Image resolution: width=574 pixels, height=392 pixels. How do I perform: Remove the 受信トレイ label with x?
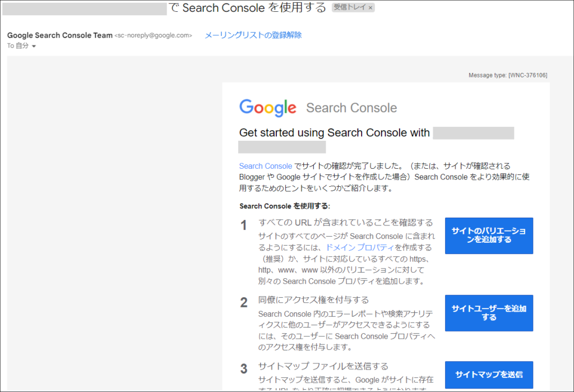tap(370, 8)
